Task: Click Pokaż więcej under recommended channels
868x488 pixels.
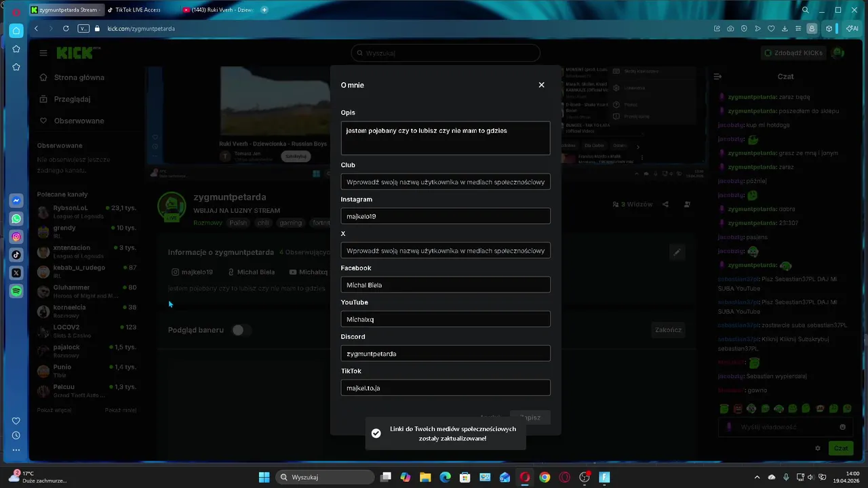Action: pos(54,410)
